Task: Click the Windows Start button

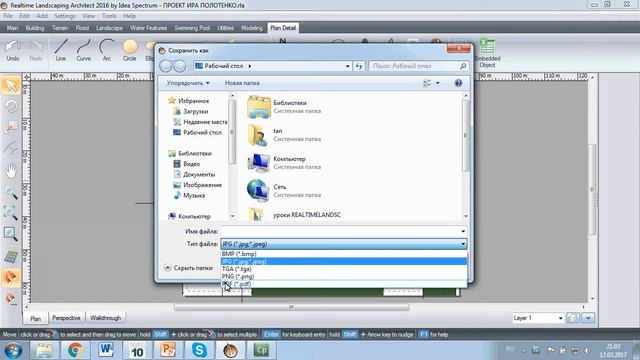Action: click(x=13, y=350)
